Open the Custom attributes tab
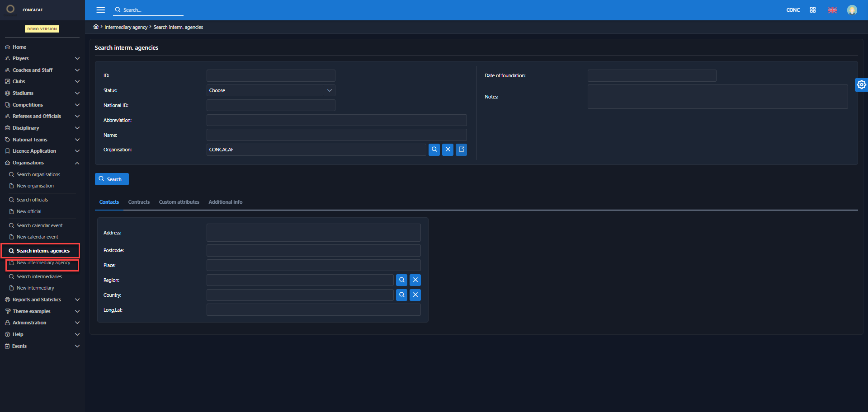The width and height of the screenshot is (868, 412). pyautogui.click(x=179, y=202)
